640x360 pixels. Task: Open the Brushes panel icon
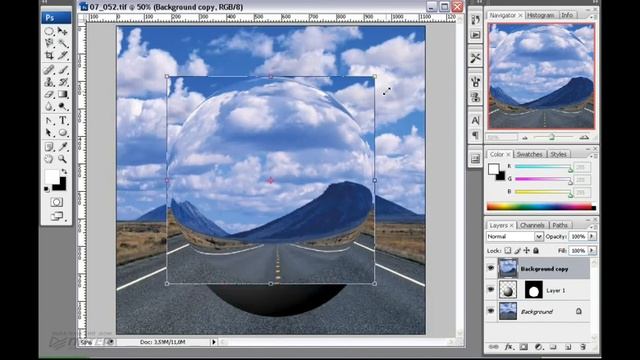click(x=475, y=82)
